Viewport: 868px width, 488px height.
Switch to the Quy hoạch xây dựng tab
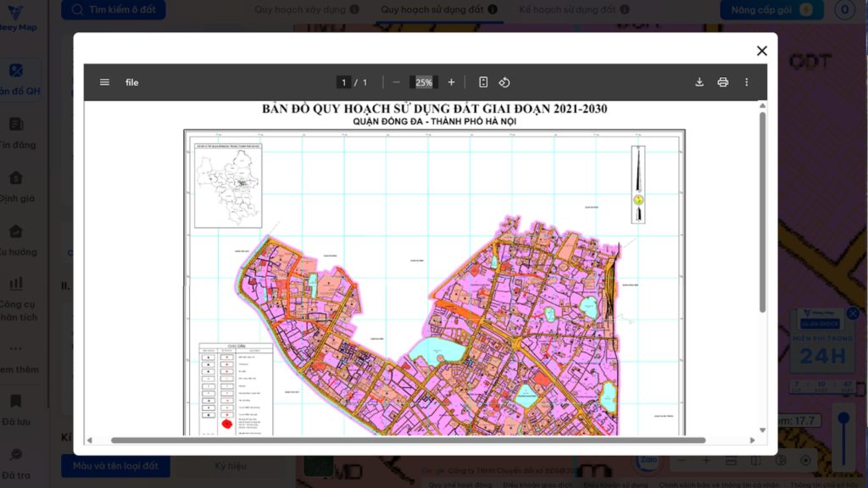pos(299,9)
